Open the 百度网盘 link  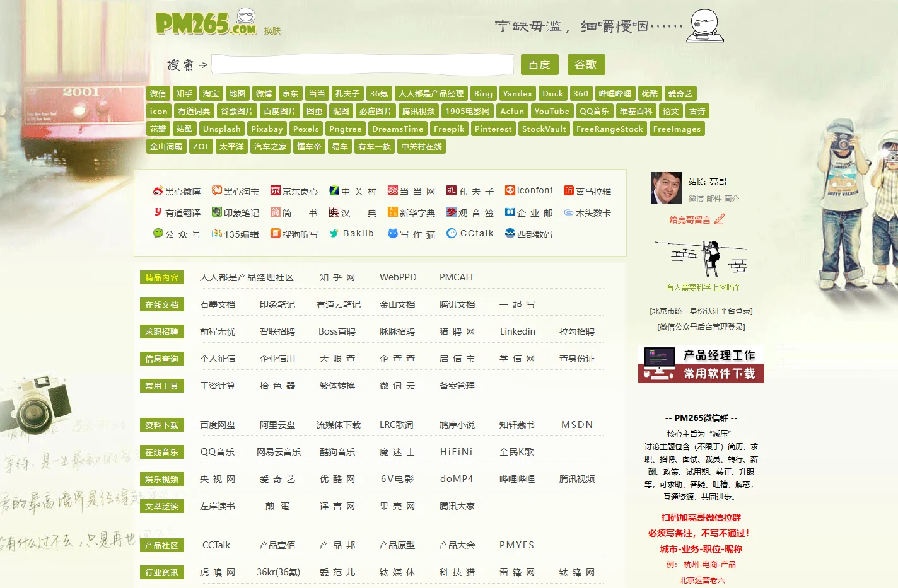click(x=218, y=425)
